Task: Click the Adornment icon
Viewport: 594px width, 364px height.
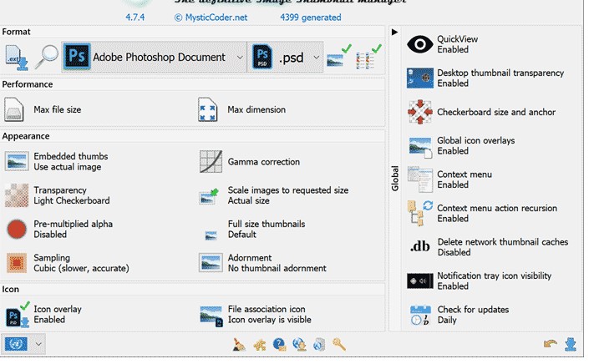Action: click(211, 263)
